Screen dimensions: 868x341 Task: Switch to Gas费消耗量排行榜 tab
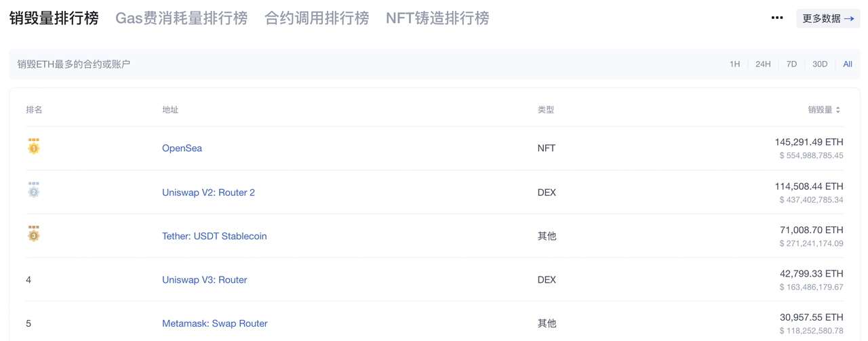point(181,18)
